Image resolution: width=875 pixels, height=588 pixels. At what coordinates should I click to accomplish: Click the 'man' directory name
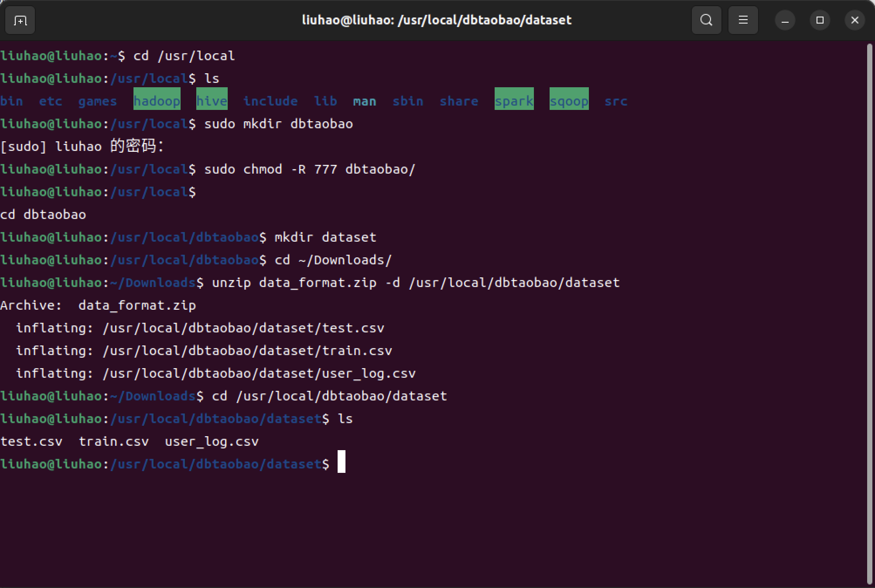[365, 101]
